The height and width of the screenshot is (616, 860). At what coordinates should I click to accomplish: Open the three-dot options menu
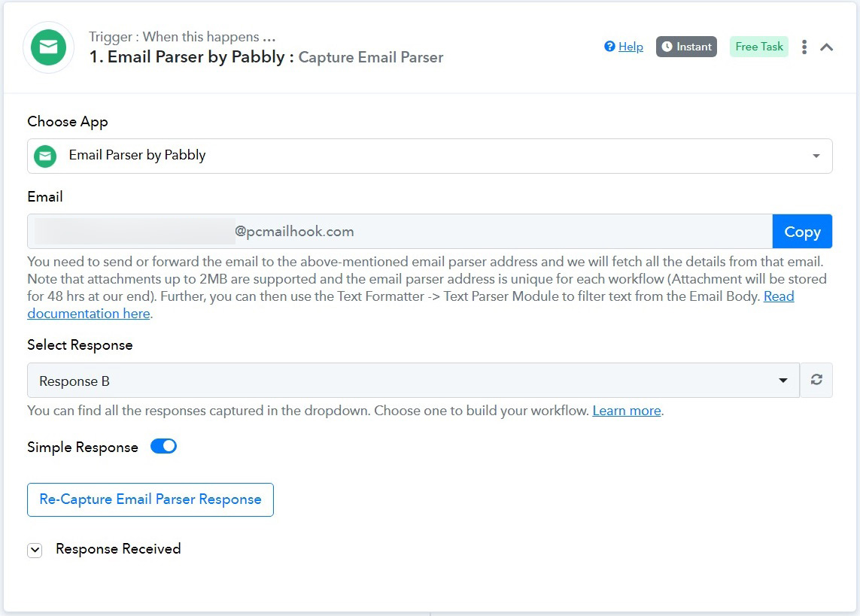[x=804, y=47]
